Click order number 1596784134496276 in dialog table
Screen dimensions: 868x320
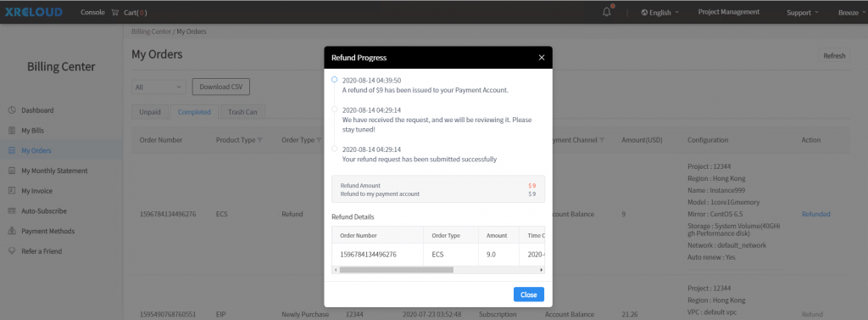(x=368, y=255)
